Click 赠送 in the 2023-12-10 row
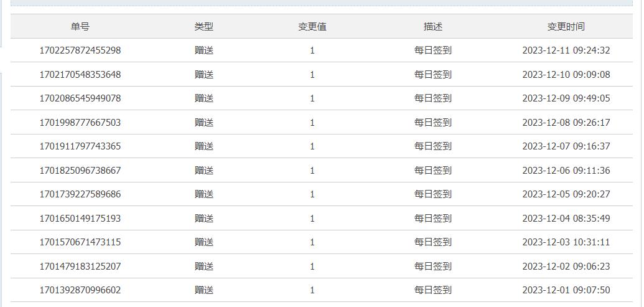 click(x=204, y=75)
